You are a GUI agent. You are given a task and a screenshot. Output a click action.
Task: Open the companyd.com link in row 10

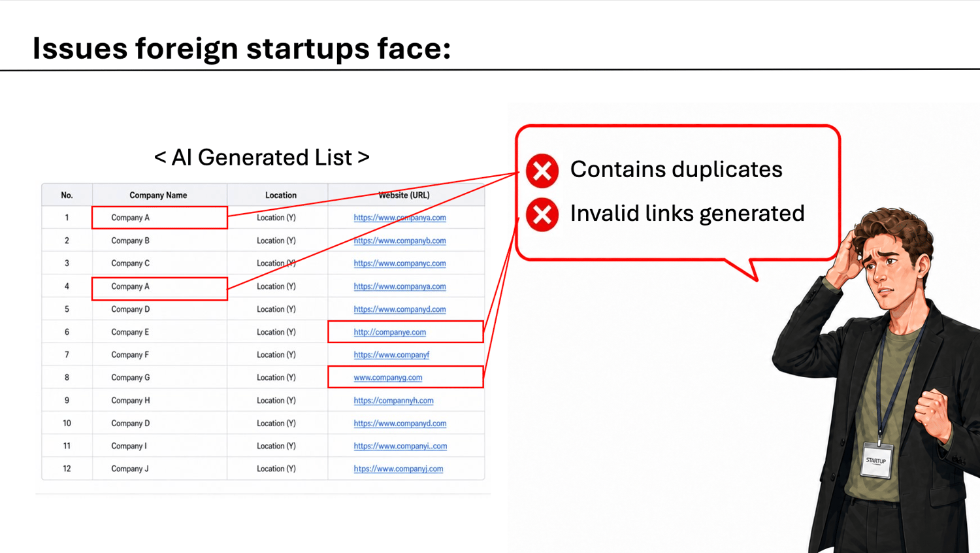click(x=400, y=424)
